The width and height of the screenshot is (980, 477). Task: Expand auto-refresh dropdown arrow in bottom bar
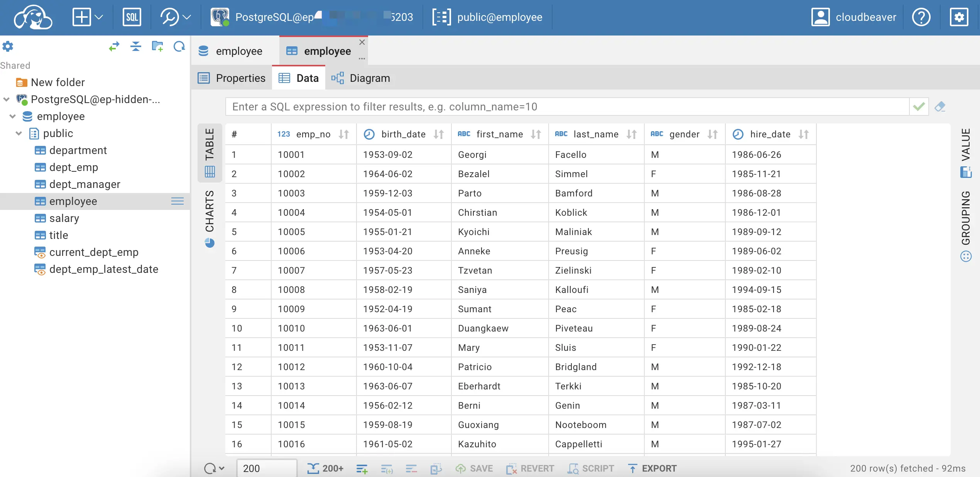click(222, 469)
